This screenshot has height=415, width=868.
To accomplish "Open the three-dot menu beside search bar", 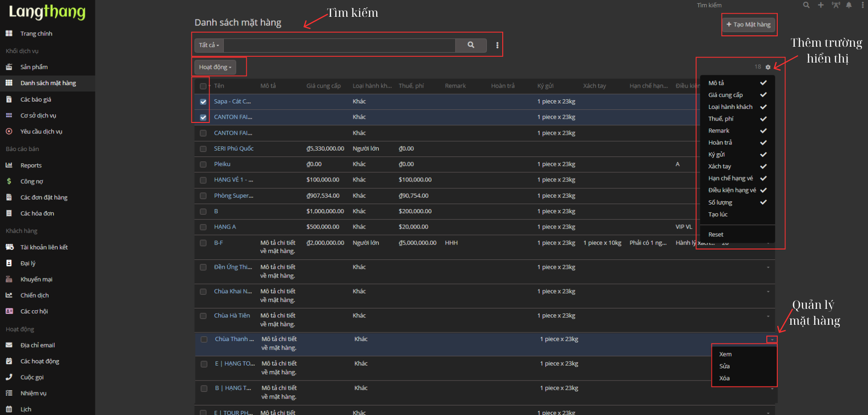I will [497, 45].
